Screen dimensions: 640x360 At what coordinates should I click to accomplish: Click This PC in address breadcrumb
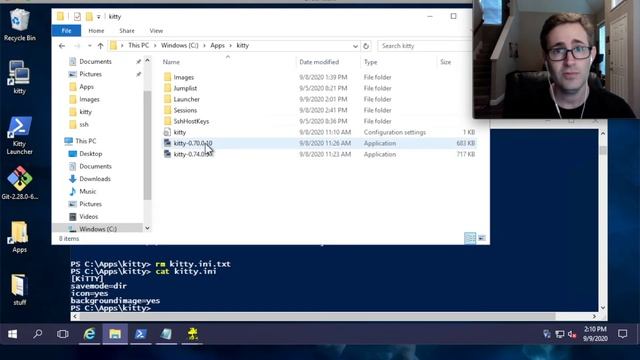(x=138, y=45)
